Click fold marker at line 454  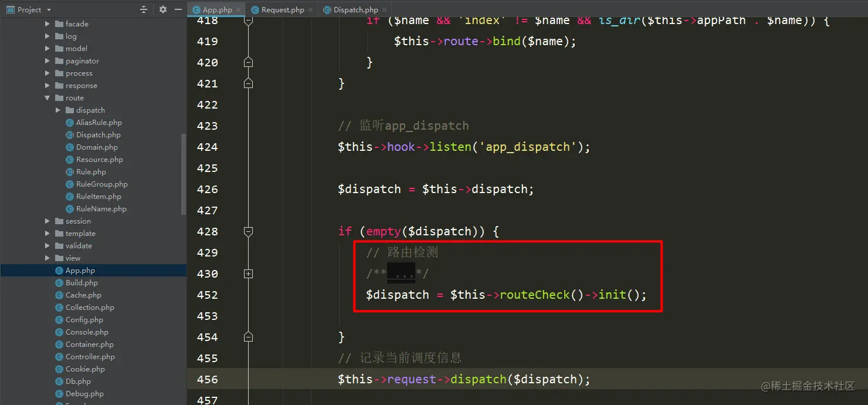(x=248, y=337)
